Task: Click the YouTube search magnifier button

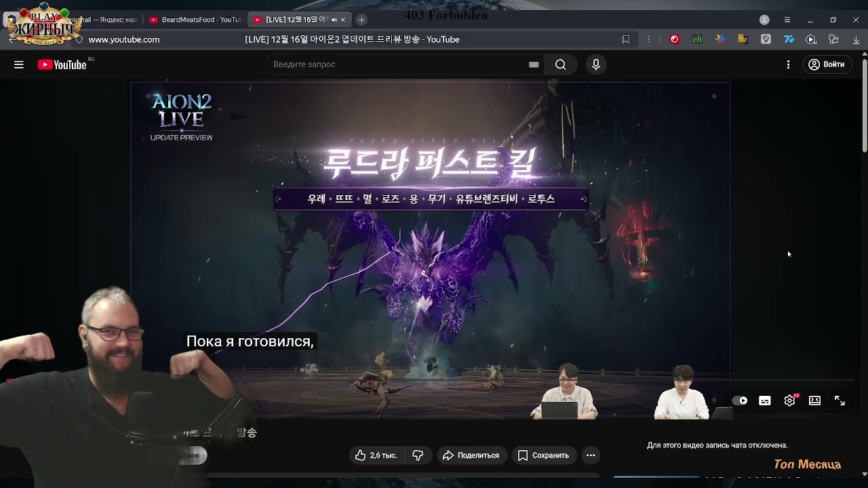Action: tap(560, 64)
